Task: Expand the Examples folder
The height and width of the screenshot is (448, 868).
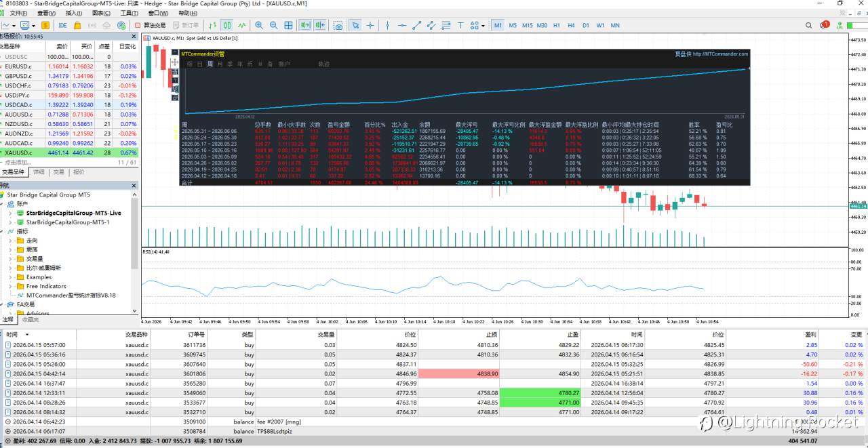Action: click(10, 277)
